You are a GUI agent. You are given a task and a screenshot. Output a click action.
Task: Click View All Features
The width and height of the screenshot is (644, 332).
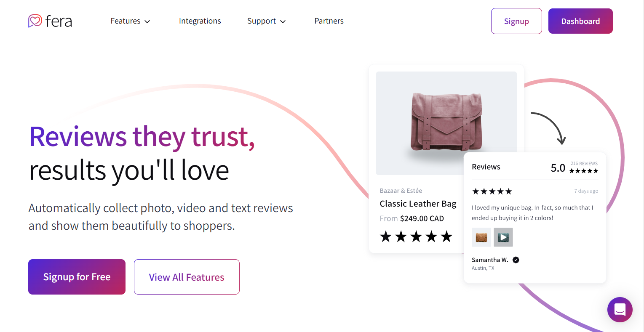(187, 277)
